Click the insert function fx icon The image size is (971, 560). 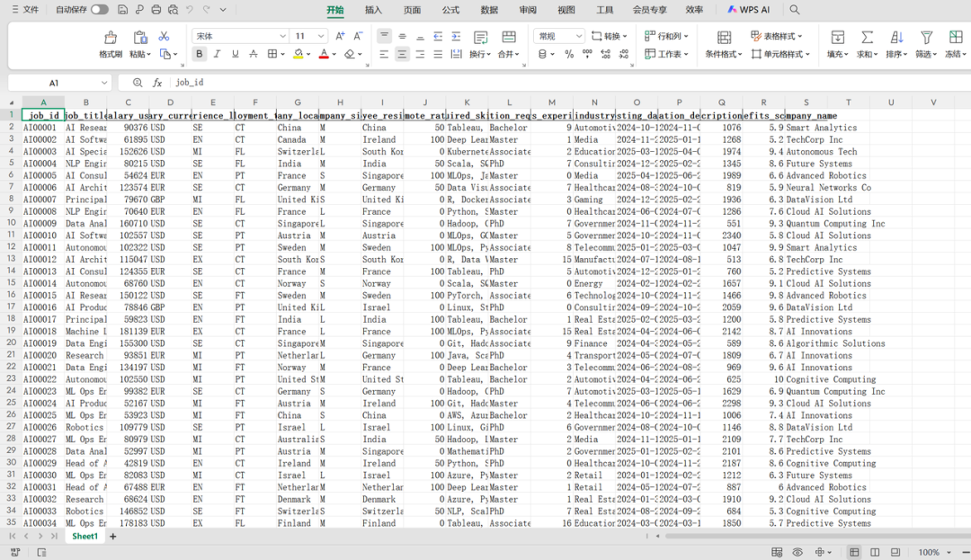(x=157, y=83)
